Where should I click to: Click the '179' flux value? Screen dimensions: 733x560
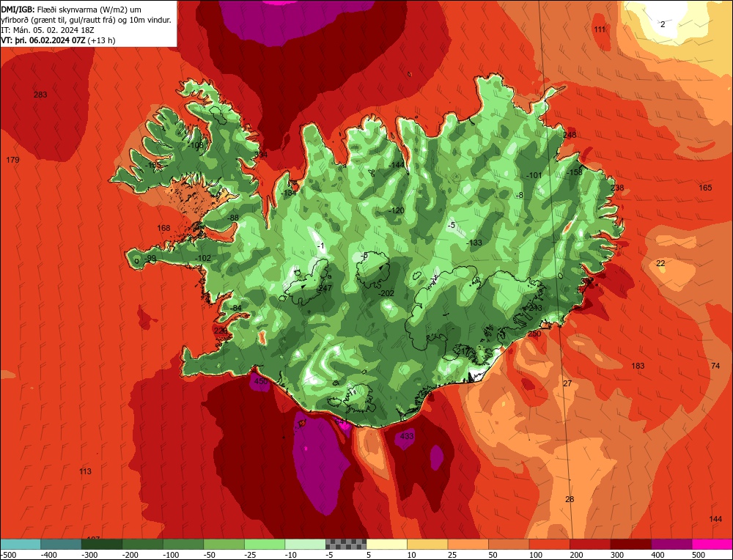(x=12, y=160)
